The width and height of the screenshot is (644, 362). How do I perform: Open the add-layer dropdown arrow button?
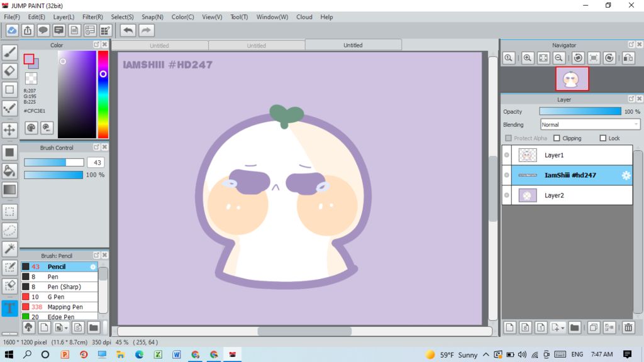point(558,327)
